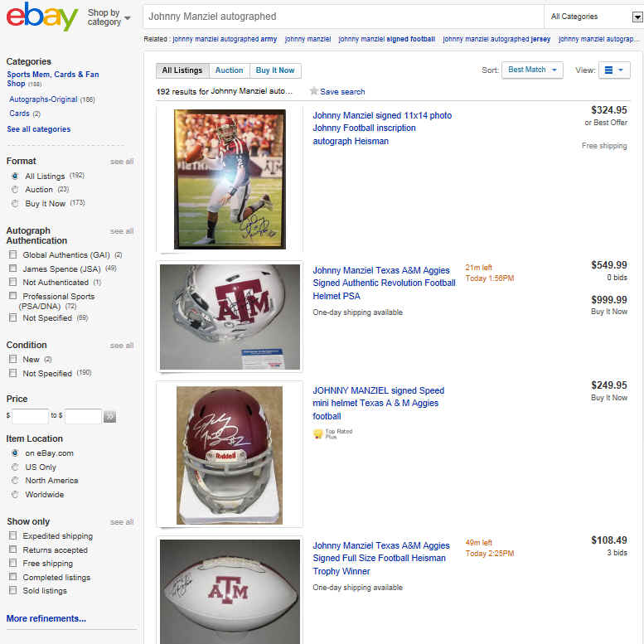
Task: Switch to the Auction listings tab
Action: pos(230,70)
